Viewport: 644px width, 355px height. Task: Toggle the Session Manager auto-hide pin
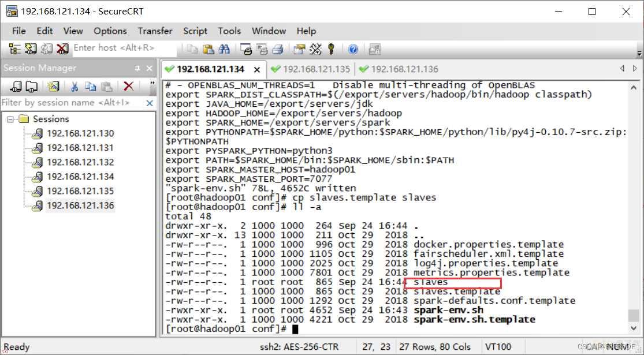click(x=137, y=68)
